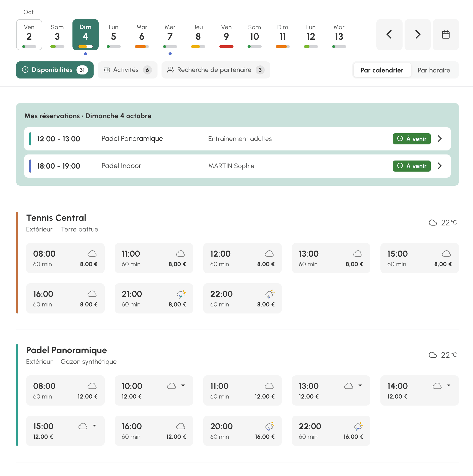Image resolution: width=473 pixels, height=476 pixels.
Task: Click clock icon in Disponibilités tab
Action: pyautogui.click(x=25, y=70)
